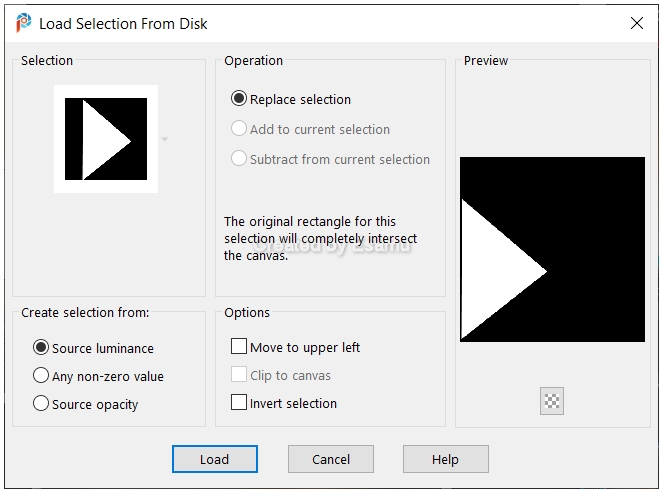Click the large selection preview image
This screenshot has height=493, width=663.
(552, 249)
